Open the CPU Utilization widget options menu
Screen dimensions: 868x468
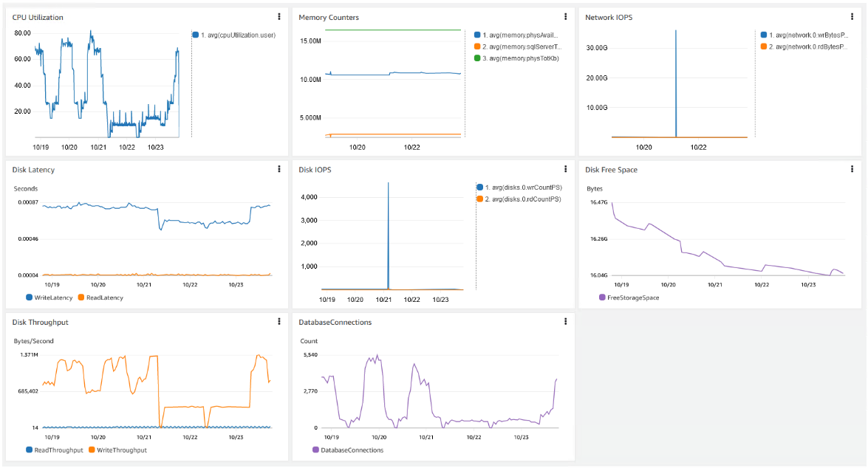tap(278, 17)
